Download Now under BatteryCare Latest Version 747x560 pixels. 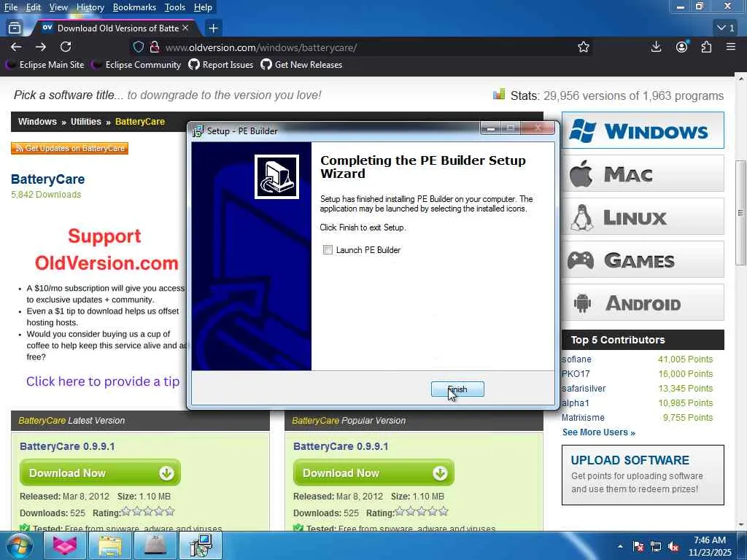click(x=100, y=472)
